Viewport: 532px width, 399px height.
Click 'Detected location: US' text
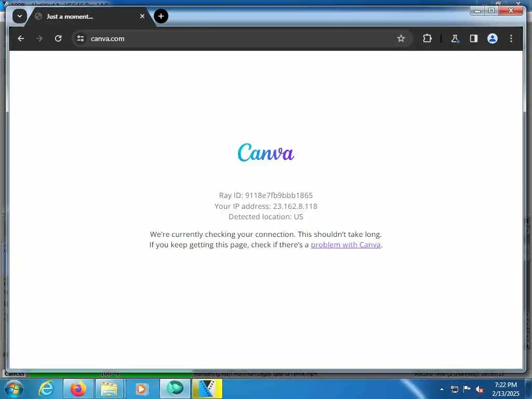click(265, 217)
